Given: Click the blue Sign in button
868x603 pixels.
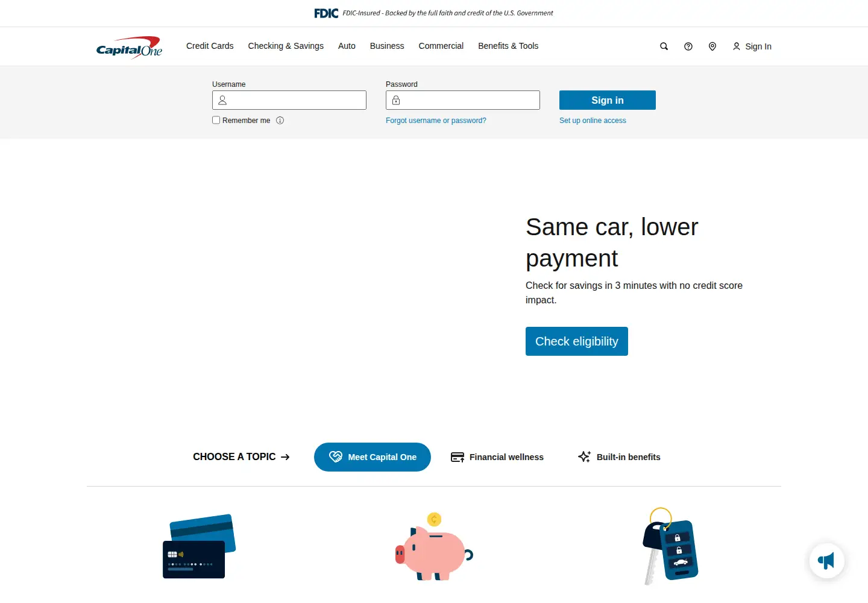Looking at the screenshot, I should click(x=608, y=100).
